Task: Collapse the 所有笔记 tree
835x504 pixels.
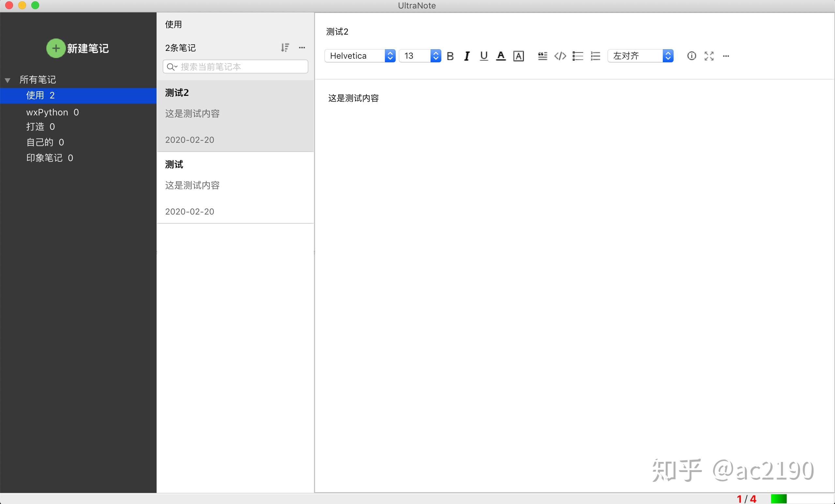Action: tap(8, 80)
